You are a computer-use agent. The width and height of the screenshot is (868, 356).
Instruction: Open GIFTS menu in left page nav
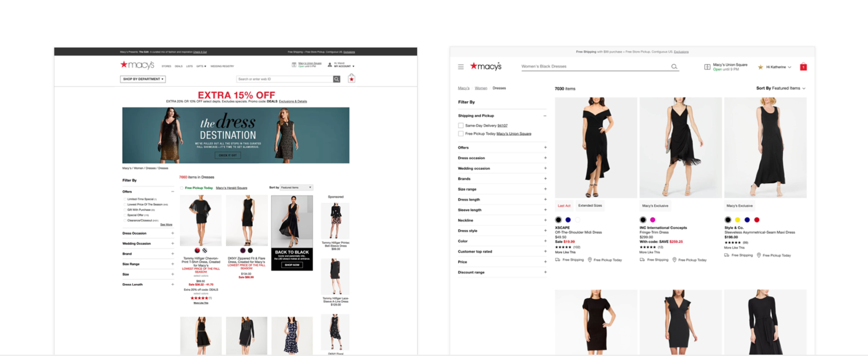[201, 66]
